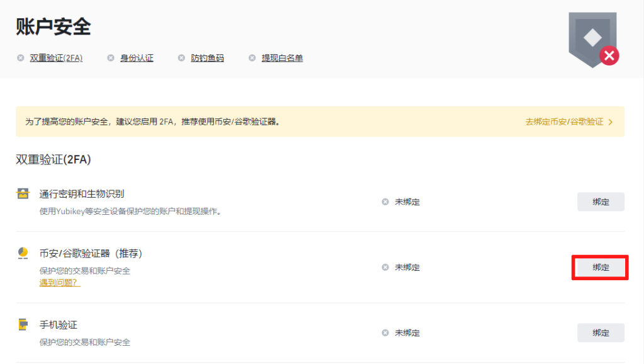Image resolution: width=644 pixels, height=364 pixels.
Task: Click the security shield icon with red X
Action: 594,40
